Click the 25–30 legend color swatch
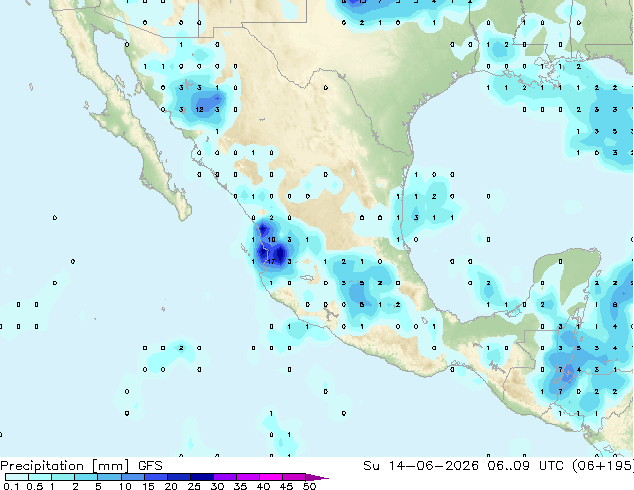 pyautogui.click(x=202, y=477)
